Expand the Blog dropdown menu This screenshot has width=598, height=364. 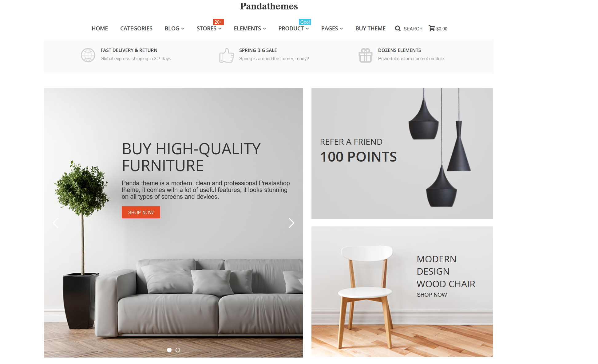[x=174, y=29]
